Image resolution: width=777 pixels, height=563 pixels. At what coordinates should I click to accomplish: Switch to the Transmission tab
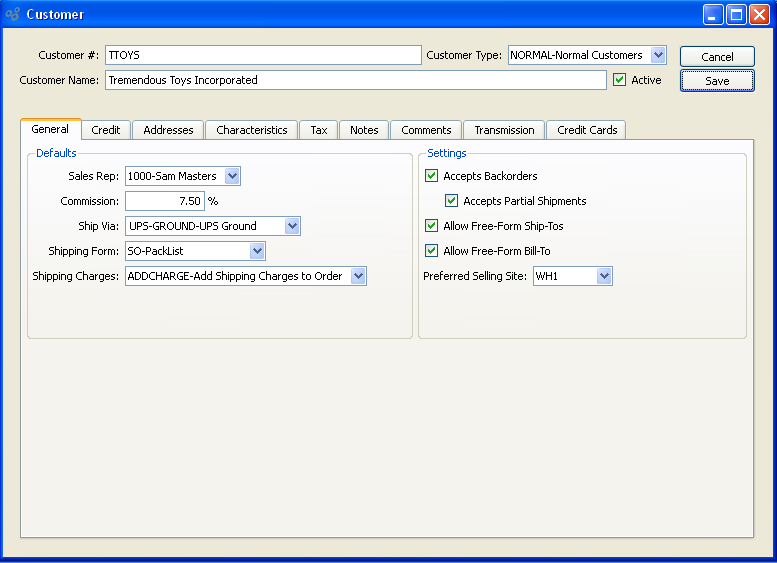[504, 130]
